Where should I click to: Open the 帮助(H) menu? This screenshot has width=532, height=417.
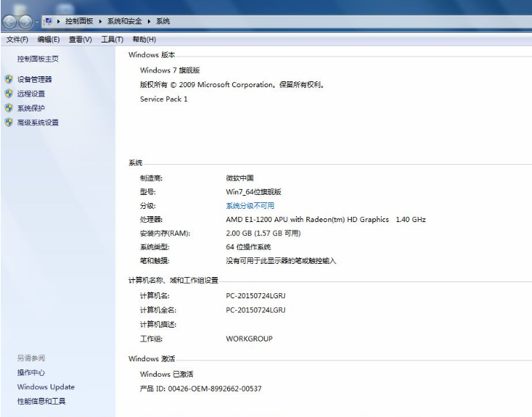click(144, 40)
